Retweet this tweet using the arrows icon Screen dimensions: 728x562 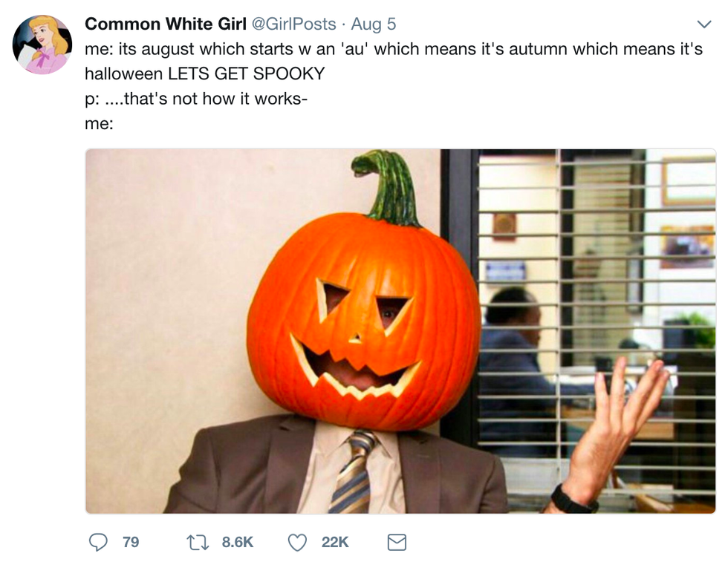tap(198, 542)
